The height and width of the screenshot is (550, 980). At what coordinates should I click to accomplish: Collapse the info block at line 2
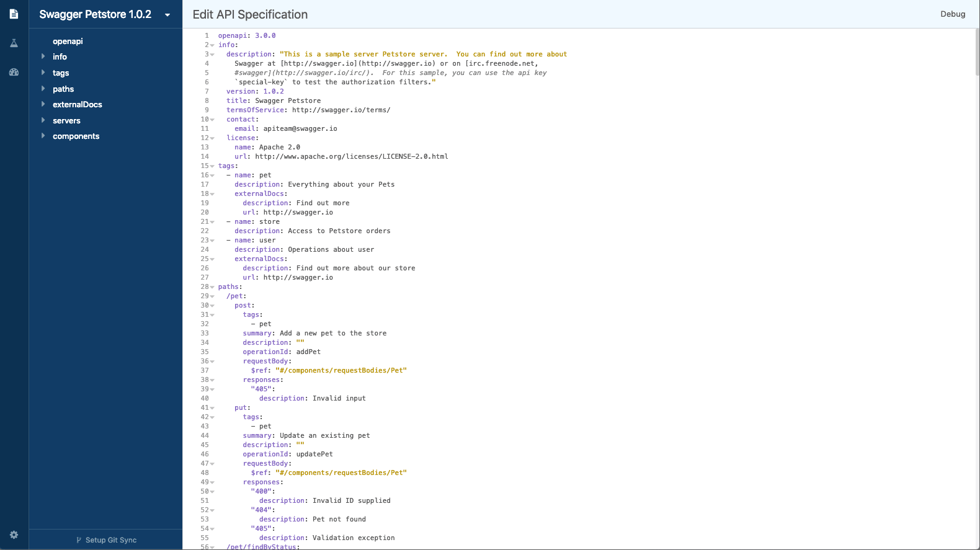[x=212, y=45]
